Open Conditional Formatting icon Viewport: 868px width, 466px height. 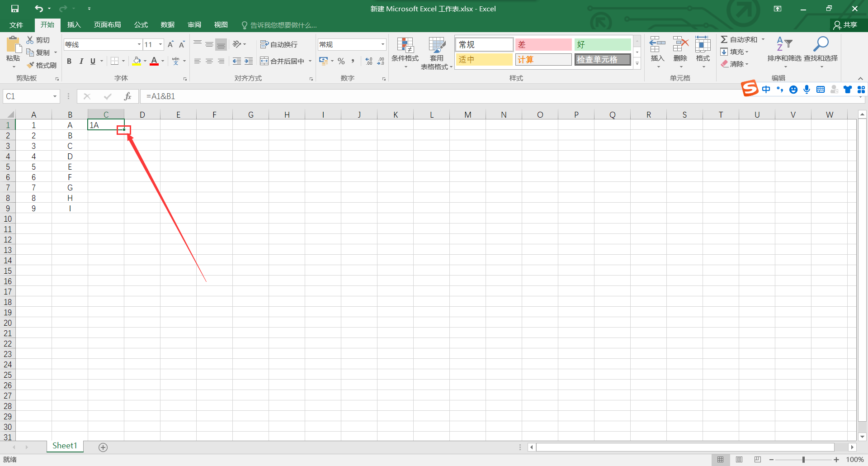[x=405, y=45]
